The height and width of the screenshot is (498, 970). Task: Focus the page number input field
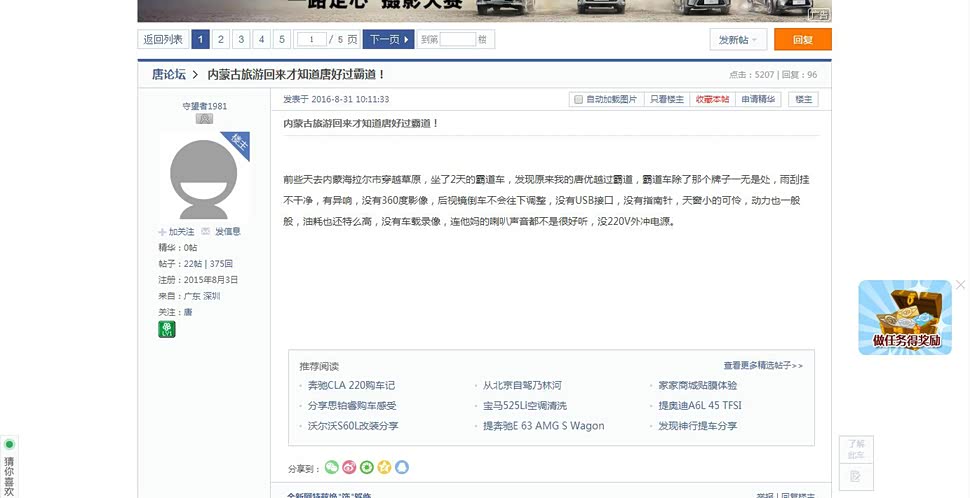click(312, 40)
